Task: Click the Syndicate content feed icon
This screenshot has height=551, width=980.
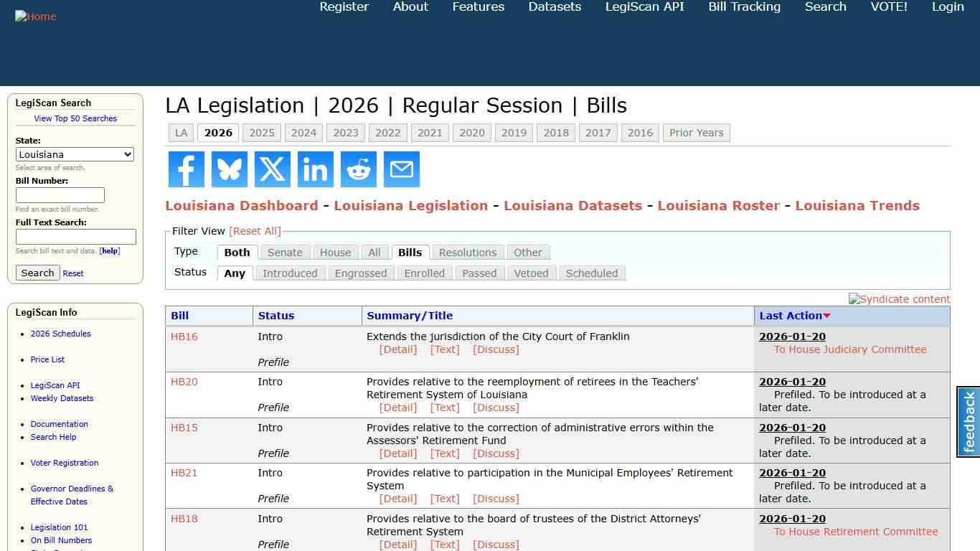Action: coord(899,299)
